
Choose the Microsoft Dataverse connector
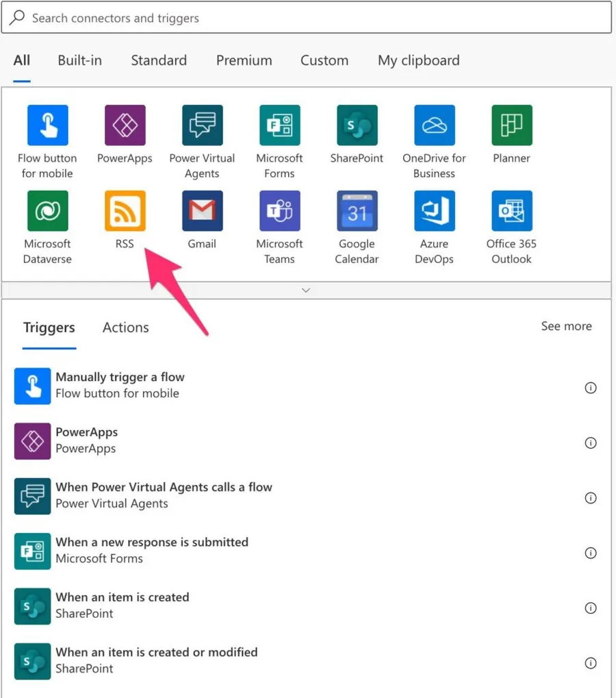tap(47, 211)
